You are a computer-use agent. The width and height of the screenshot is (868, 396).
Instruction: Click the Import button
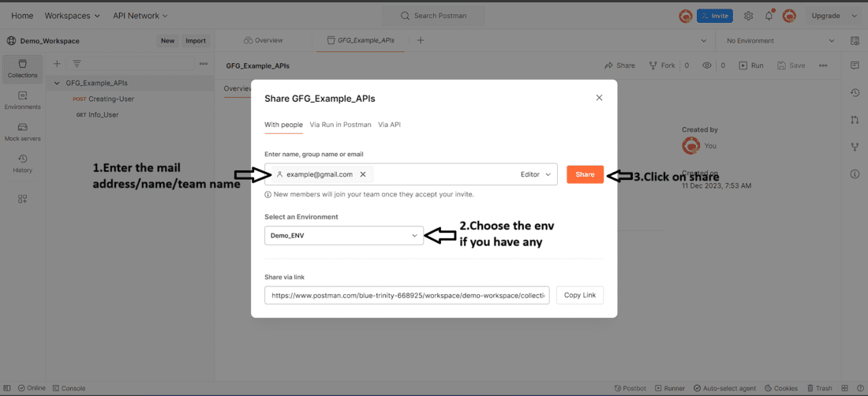[x=196, y=40]
